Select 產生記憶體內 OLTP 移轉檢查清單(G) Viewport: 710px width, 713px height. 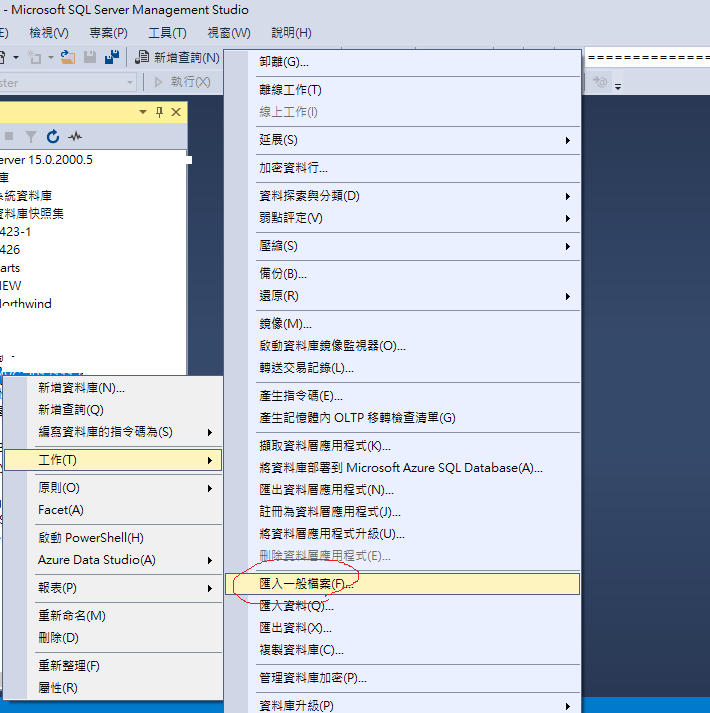click(x=403, y=418)
